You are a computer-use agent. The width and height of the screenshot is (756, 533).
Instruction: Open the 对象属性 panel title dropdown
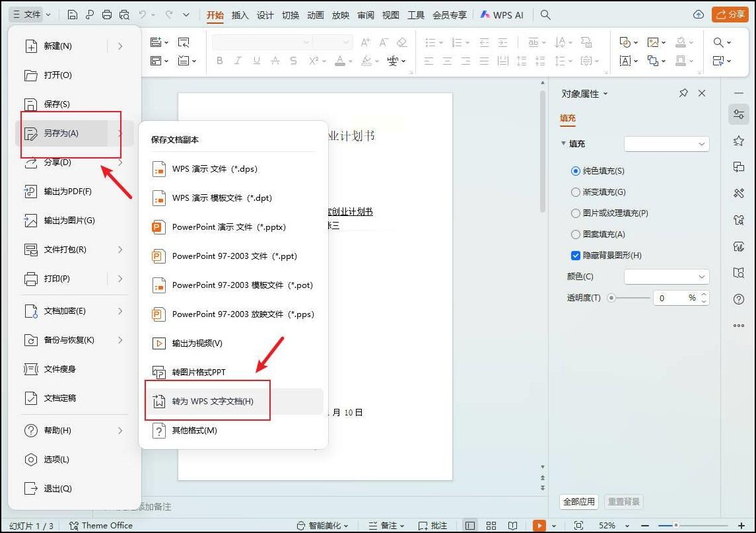click(605, 94)
